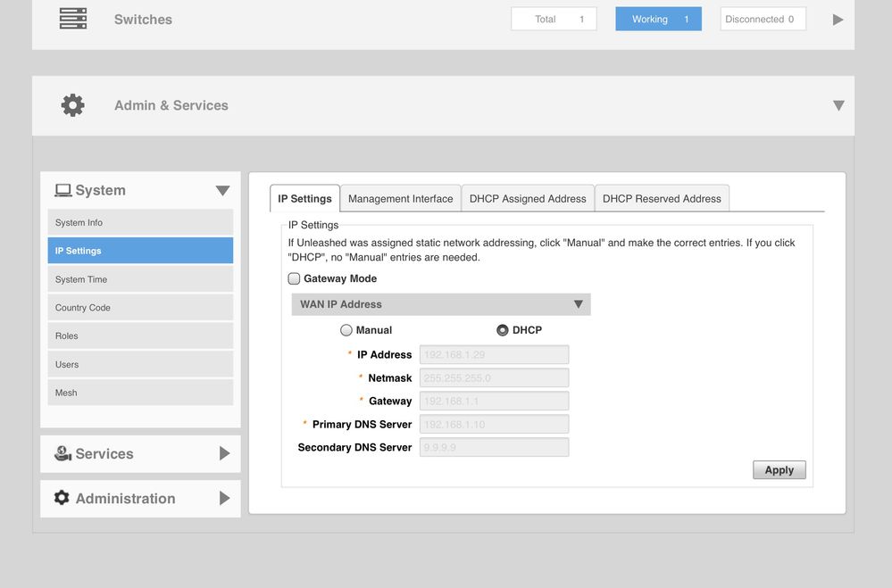Show only Working switches filter
892x588 pixels.
pyautogui.click(x=658, y=20)
